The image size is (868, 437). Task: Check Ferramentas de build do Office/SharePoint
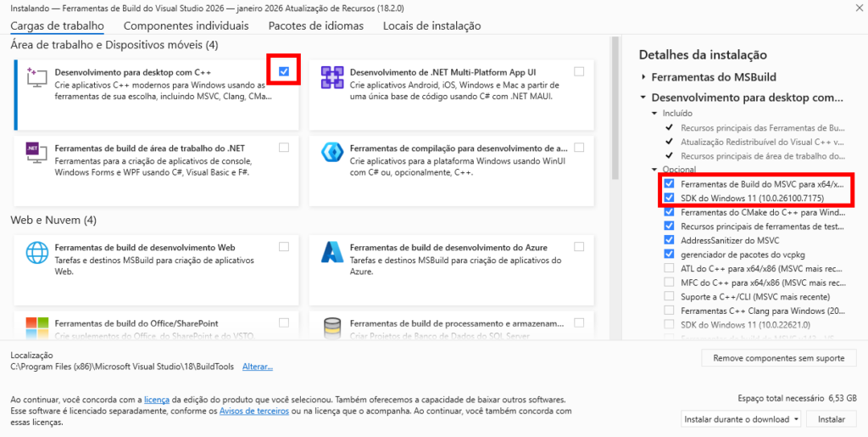click(x=284, y=322)
